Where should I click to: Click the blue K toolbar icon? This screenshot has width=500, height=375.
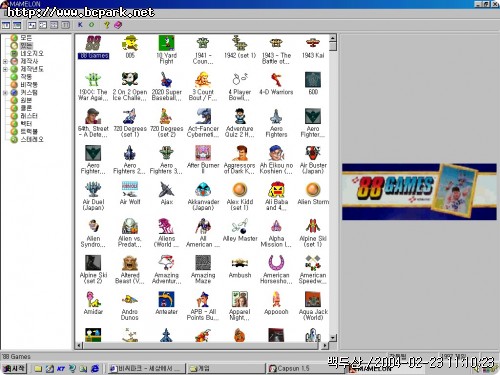coord(80,25)
